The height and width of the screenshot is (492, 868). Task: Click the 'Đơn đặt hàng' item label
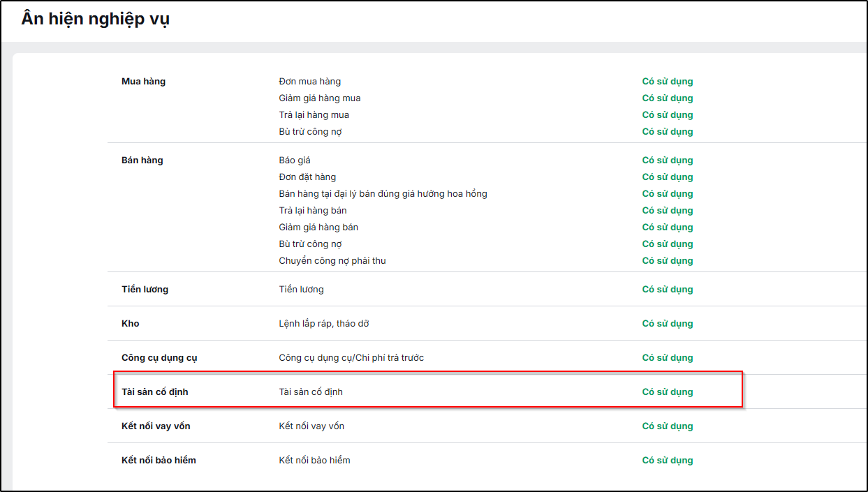(307, 177)
